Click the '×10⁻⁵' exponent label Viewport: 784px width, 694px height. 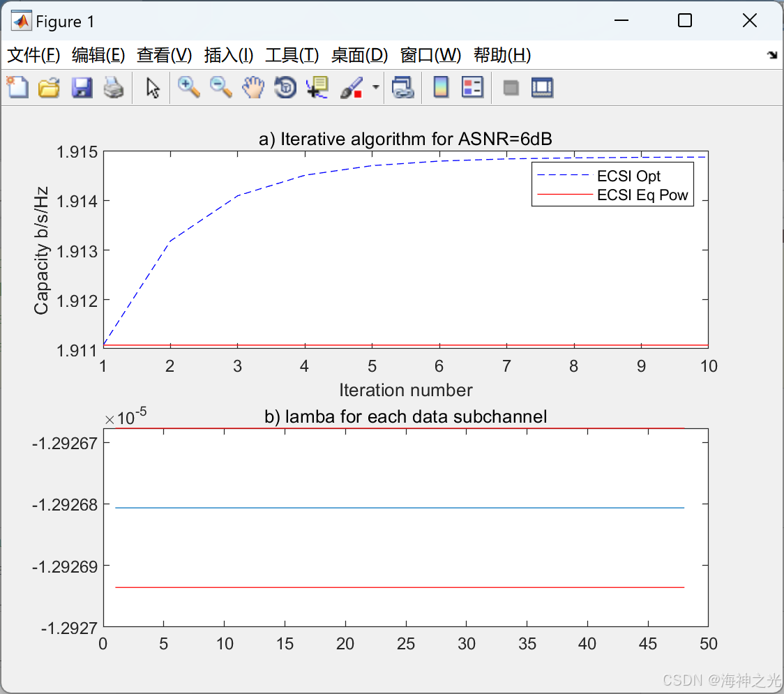coord(126,416)
